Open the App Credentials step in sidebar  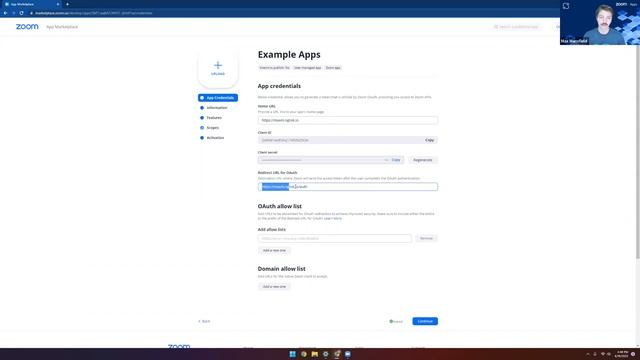(x=218, y=98)
